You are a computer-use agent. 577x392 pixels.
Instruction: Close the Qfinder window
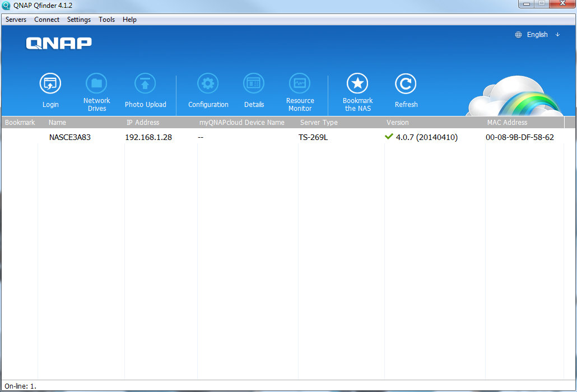(x=562, y=4)
